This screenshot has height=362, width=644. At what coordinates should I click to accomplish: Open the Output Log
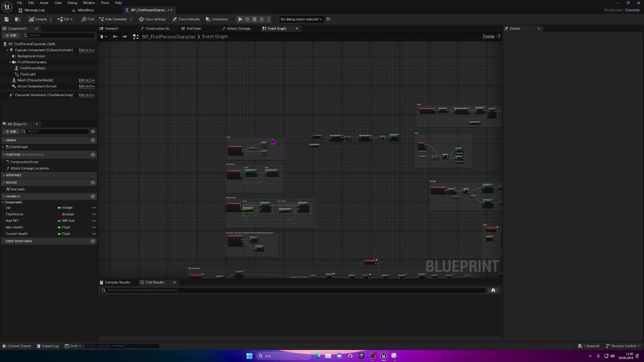click(x=48, y=346)
